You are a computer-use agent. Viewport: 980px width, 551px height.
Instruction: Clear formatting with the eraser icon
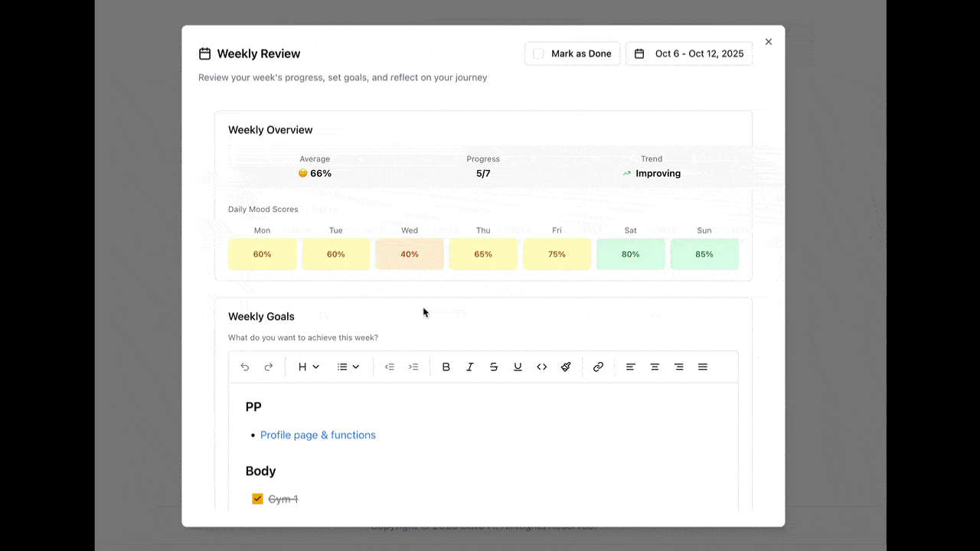click(566, 367)
